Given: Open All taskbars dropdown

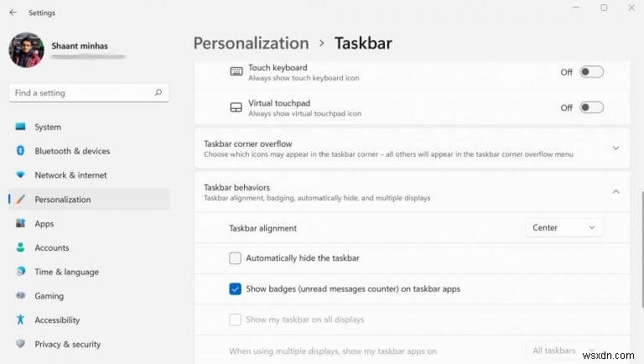Looking at the screenshot, I should pyautogui.click(x=563, y=351).
